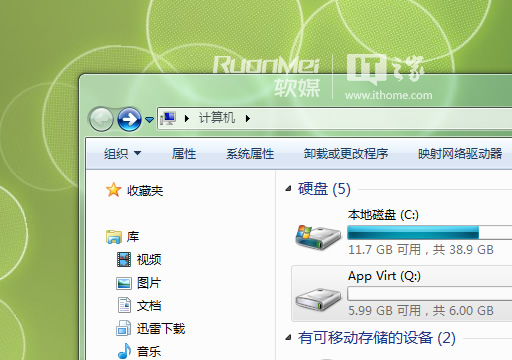Click the computer icon in address bar
The width and height of the screenshot is (512, 360).
[168, 118]
